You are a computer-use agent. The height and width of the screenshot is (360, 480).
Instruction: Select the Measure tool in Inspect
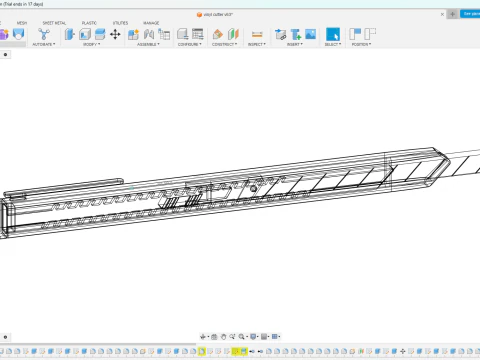257,34
